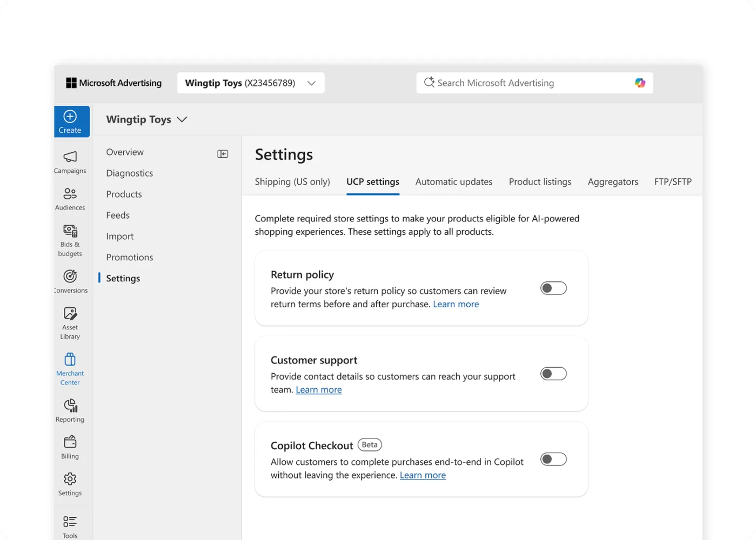Click the Settings page heading
Image resolution: width=756 pixels, height=540 pixels.
(x=284, y=154)
